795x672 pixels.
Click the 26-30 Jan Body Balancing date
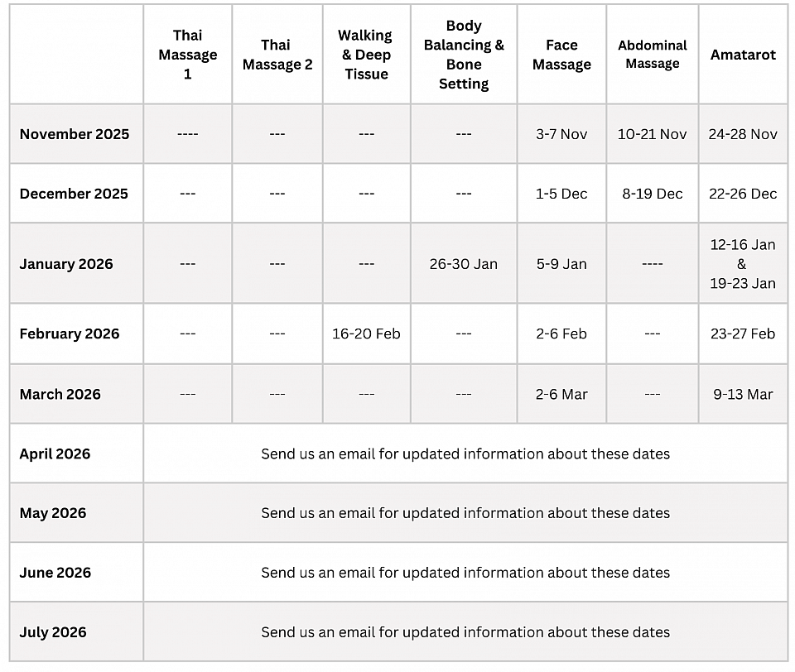click(x=464, y=264)
